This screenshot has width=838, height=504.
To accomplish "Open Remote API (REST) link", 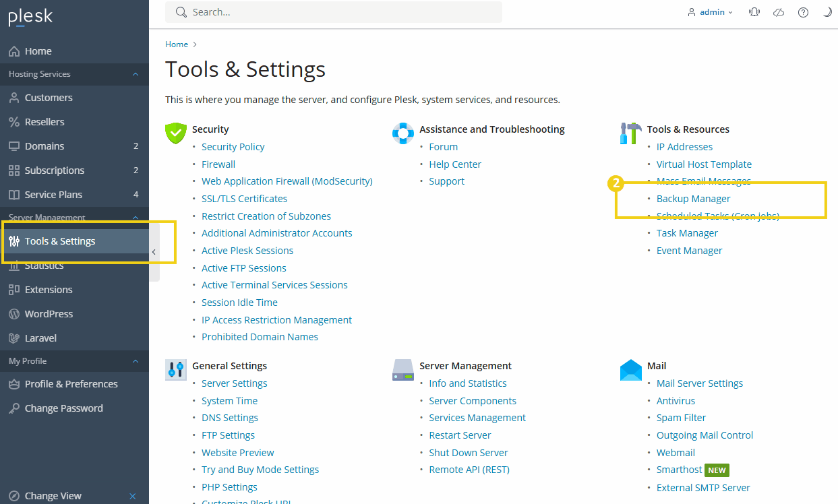I will point(469,470).
